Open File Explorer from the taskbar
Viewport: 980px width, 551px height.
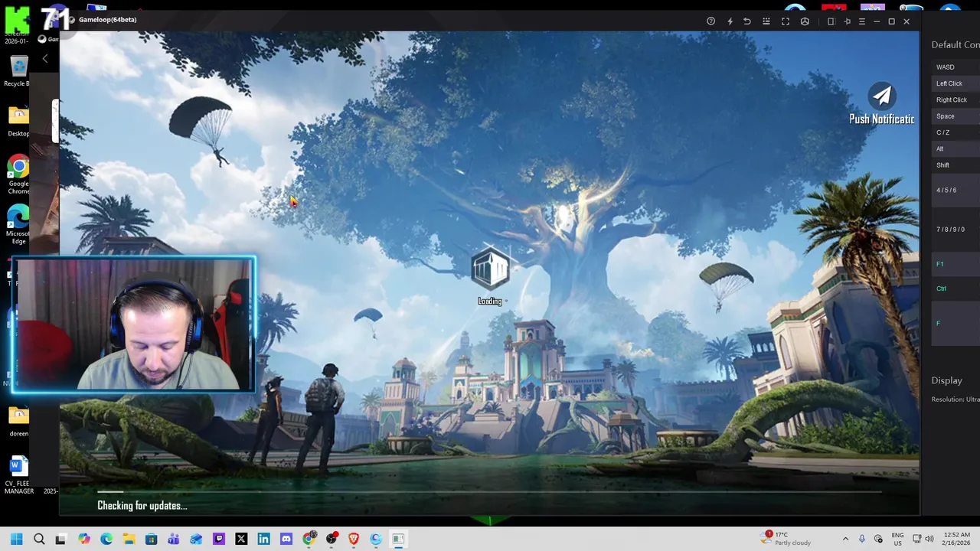(x=129, y=539)
